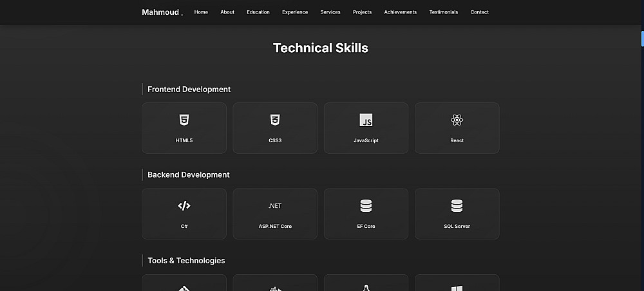Open the About section link
This screenshot has width=644, height=291.
click(x=227, y=12)
